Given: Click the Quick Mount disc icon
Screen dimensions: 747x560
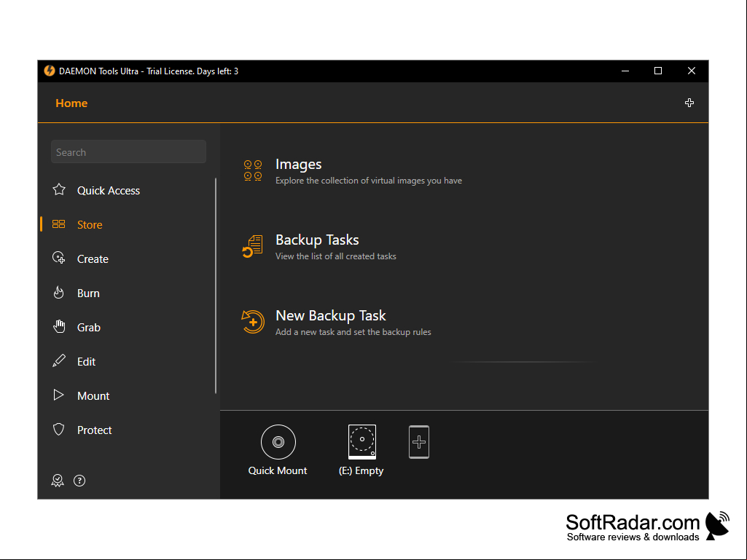Looking at the screenshot, I should pos(278,442).
